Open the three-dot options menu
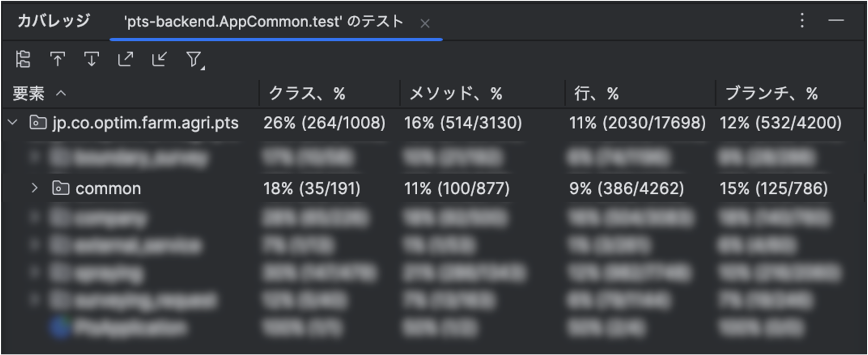Screen dimensions: 868x355 point(802,21)
